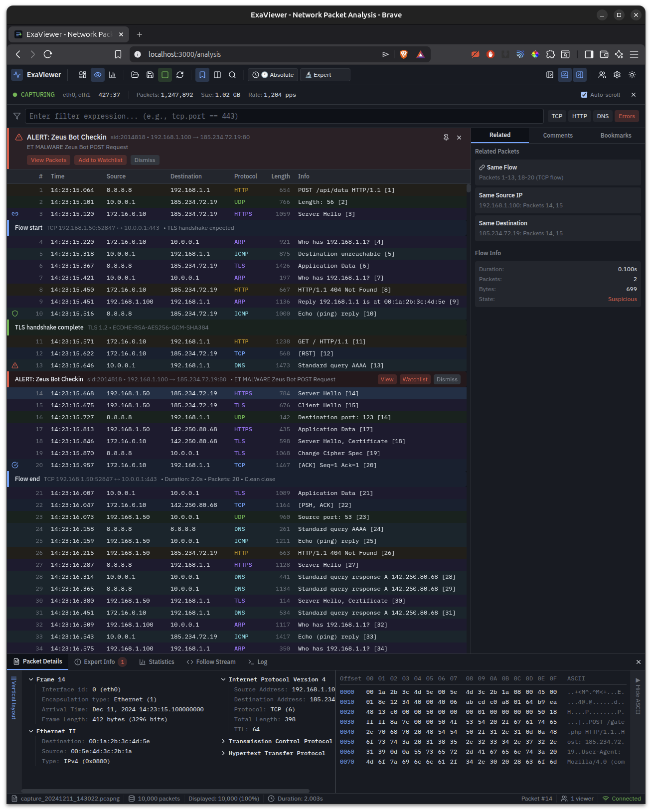The image size is (652, 812).
Task: Toggle the bottom details panel icon
Action: tap(565, 75)
